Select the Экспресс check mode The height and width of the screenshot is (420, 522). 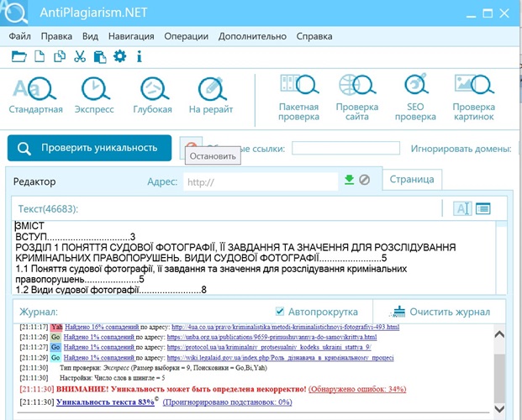coord(94,96)
